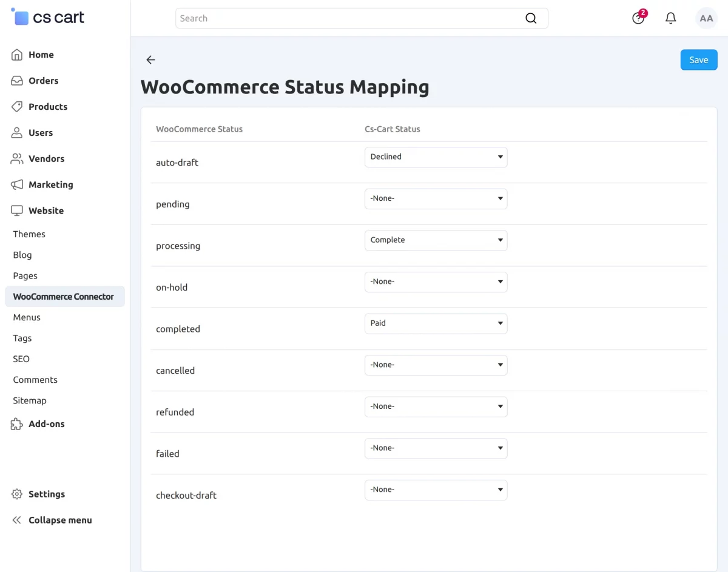The image size is (728, 572).
Task: Click the Users person icon
Action: [17, 133]
